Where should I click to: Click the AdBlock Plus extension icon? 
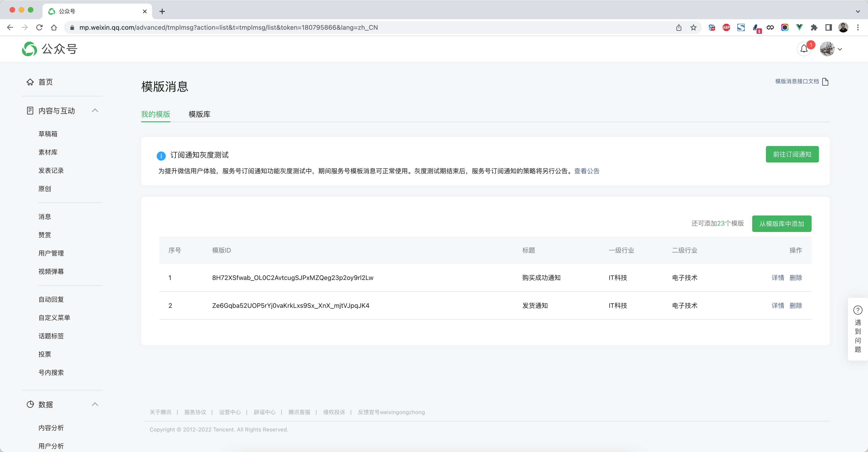(x=726, y=28)
